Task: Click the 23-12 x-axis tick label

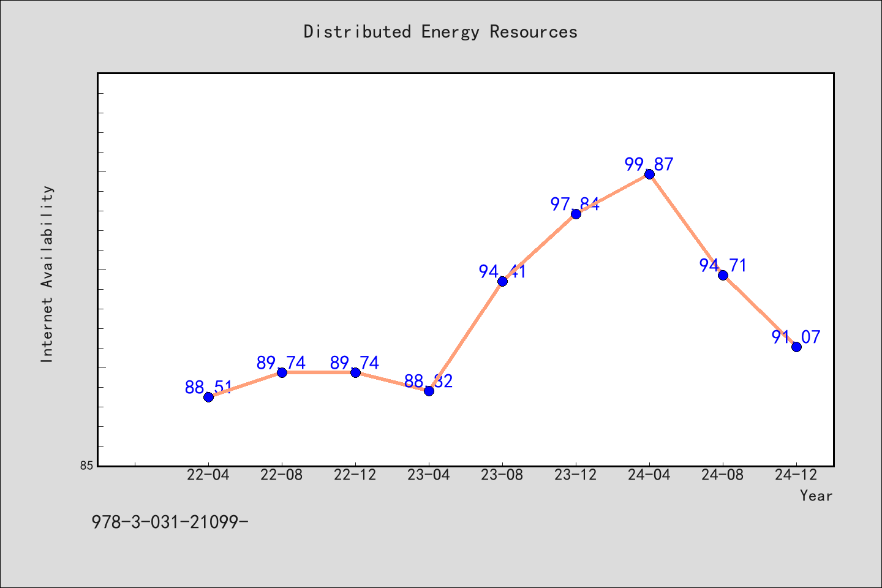Action: click(576, 475)
